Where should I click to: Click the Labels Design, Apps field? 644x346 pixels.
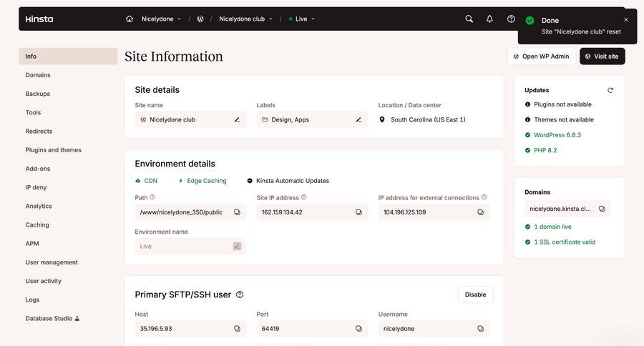pyautogui.click(x=312, y=120)
